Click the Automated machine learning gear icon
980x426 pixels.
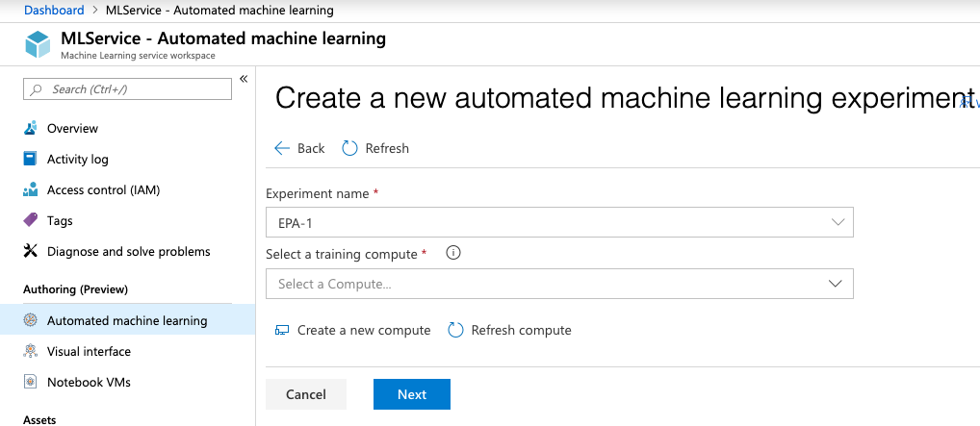point(30,320)
